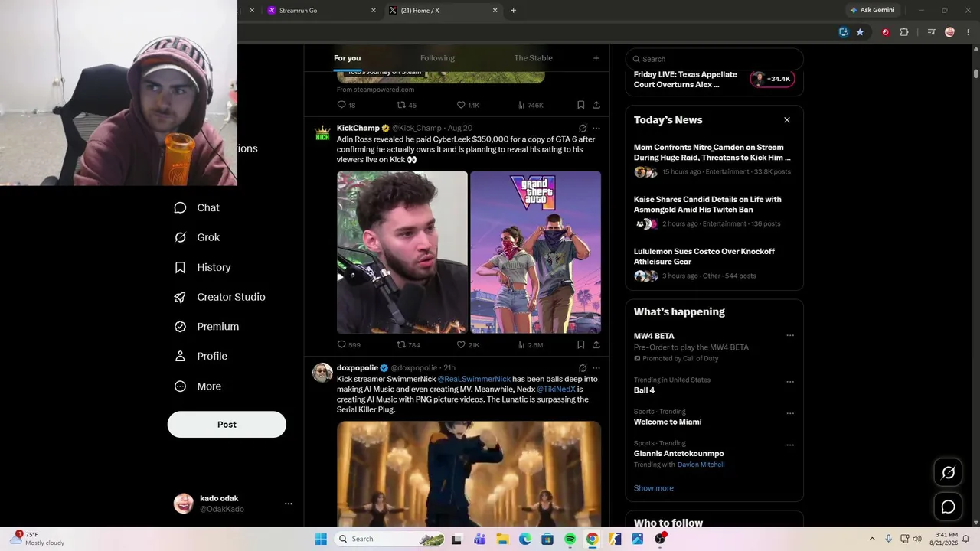Screen dimensions: 980x551
Task: Open File Explorer from the taskbar
Action: [x=501, y=539]
